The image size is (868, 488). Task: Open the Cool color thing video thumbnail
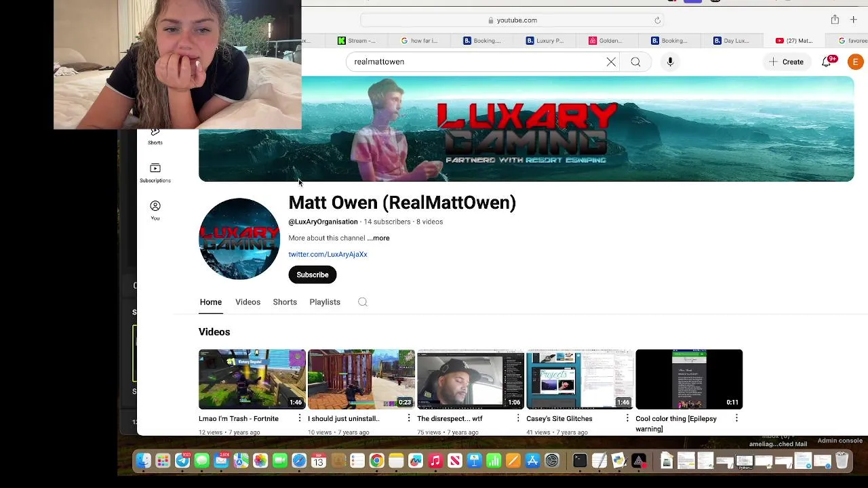[689, 380]
